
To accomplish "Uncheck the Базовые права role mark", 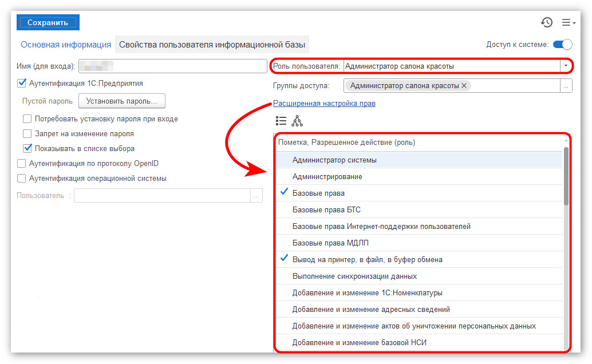I will pos(284,192).
